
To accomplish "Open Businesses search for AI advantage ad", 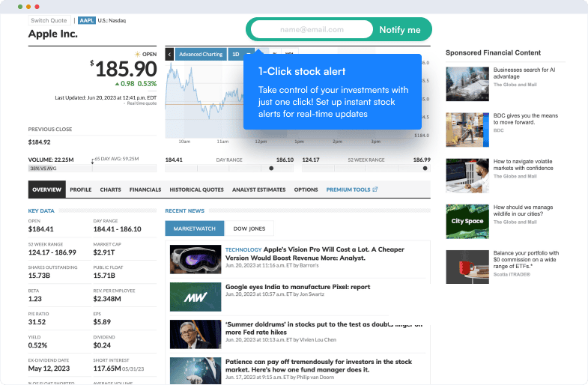I will [x=524, y=73].
